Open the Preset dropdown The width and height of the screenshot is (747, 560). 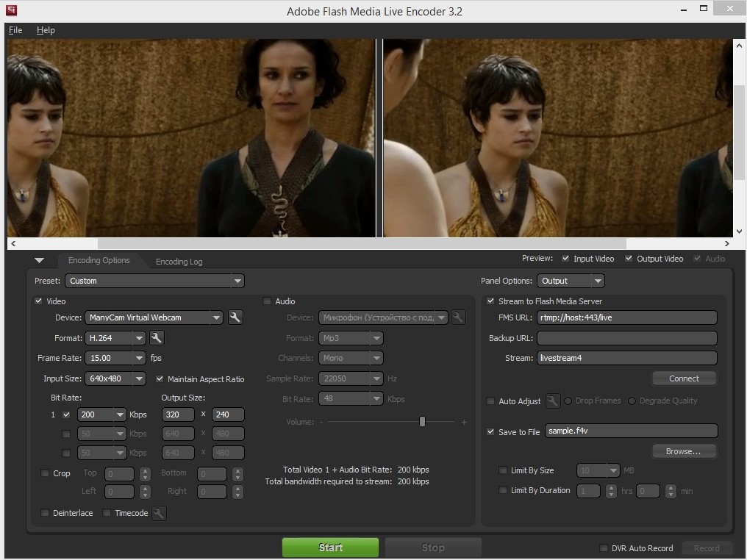coord(155,281)
